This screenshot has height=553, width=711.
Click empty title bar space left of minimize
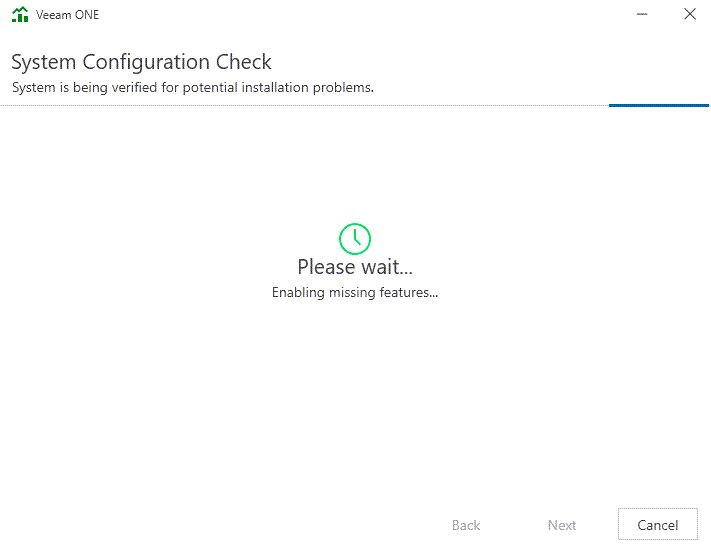tap(400, 15)
